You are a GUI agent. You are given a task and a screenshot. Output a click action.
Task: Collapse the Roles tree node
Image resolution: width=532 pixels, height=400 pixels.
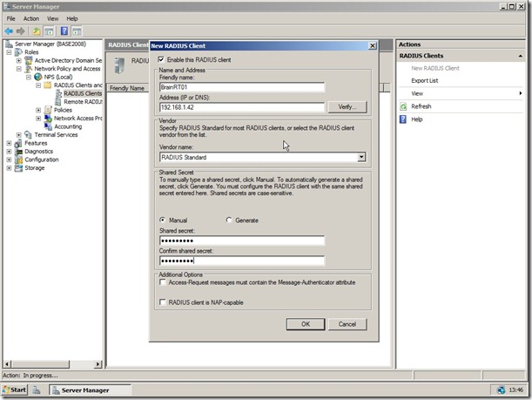click(x=10, y=52)
